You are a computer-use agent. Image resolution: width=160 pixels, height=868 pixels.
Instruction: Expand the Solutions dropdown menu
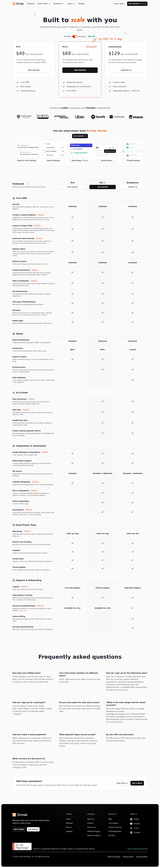[x=59, y=4]
